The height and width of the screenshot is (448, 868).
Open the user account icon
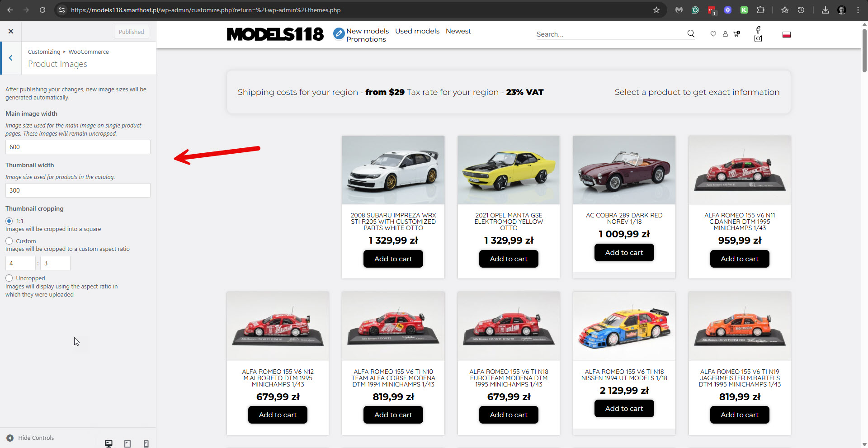coord(725,33)
